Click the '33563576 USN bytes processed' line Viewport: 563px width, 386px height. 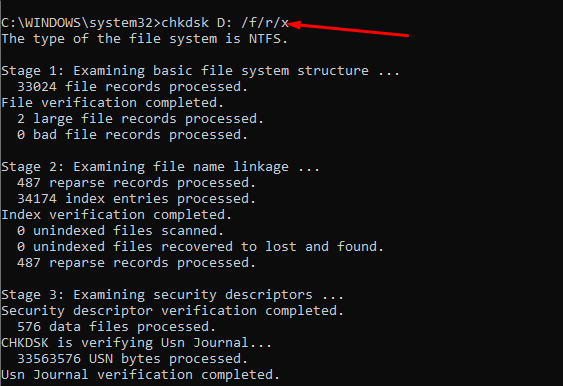click(x=132, y=359)
